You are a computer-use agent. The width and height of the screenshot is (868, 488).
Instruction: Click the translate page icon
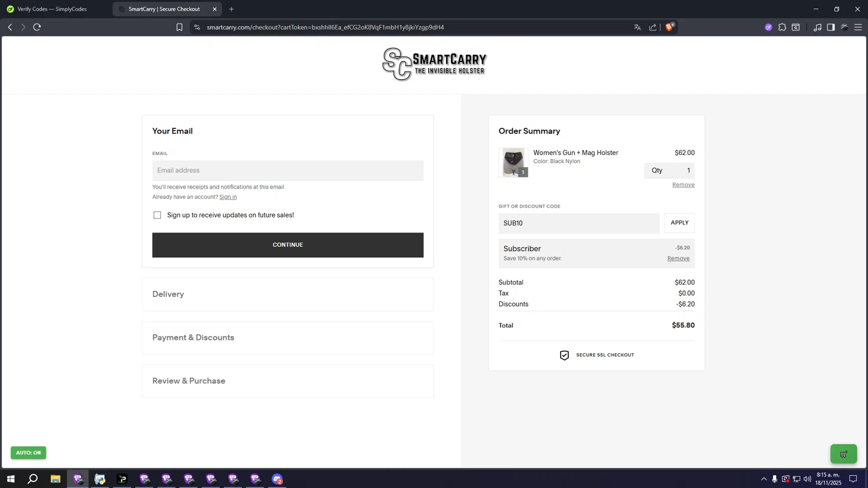637,27
